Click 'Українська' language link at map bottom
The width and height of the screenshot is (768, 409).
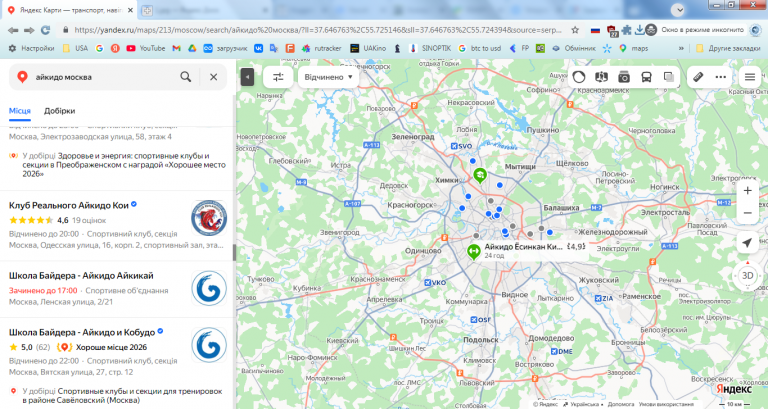pyautogui.click(x=585, y=404)
